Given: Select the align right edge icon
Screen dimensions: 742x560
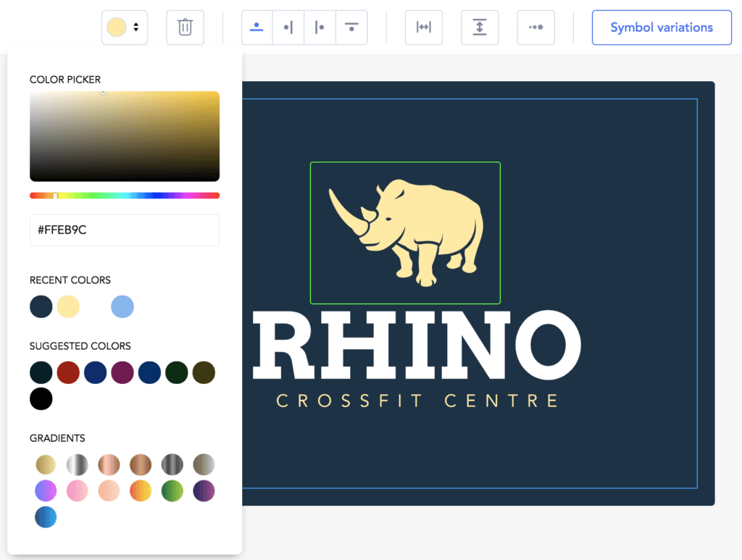Looking at the screenshot, I should [x=288, y=27].
